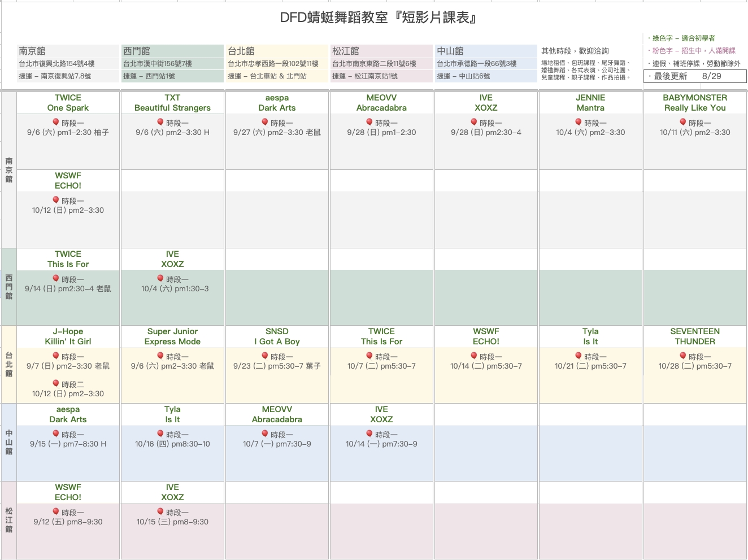The width and height of the screenshot is (748, 560).
Task: Click the balloon icon above 9/12 (五) pm8–9:30
Action: coord(56,511)
